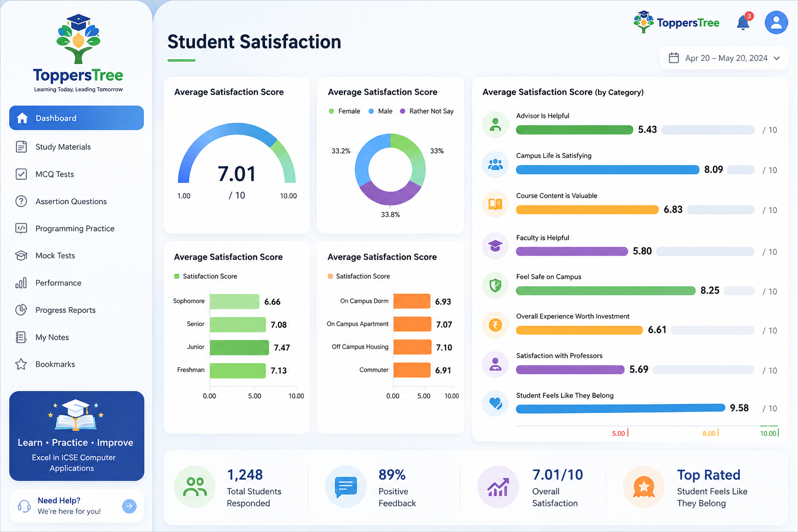Open the notifications bell icon
798x532 pixels.
point(743,23)
